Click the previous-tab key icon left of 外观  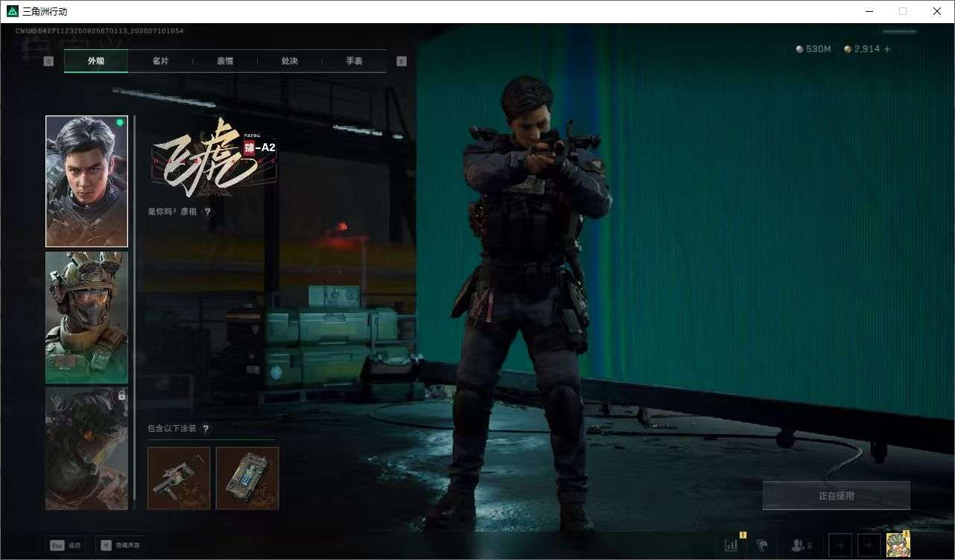(x=48, y=62)
